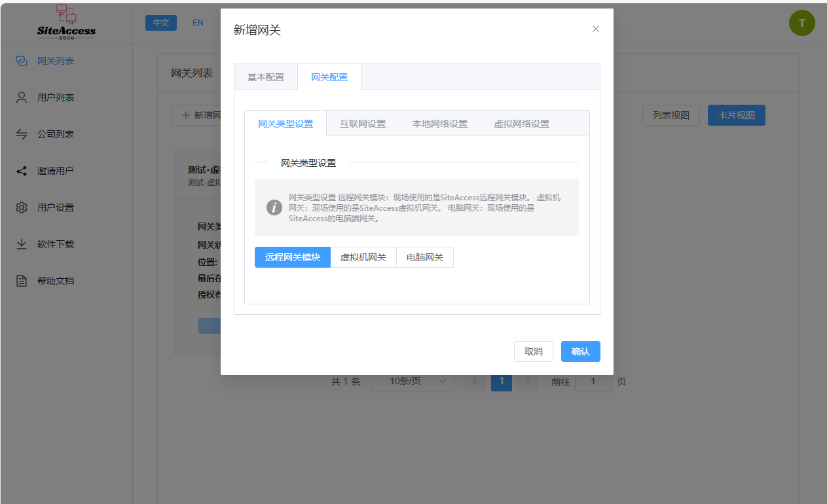The image size is (827, 504).
Task: Click the 确认 button
Action: tap(580, 351)
